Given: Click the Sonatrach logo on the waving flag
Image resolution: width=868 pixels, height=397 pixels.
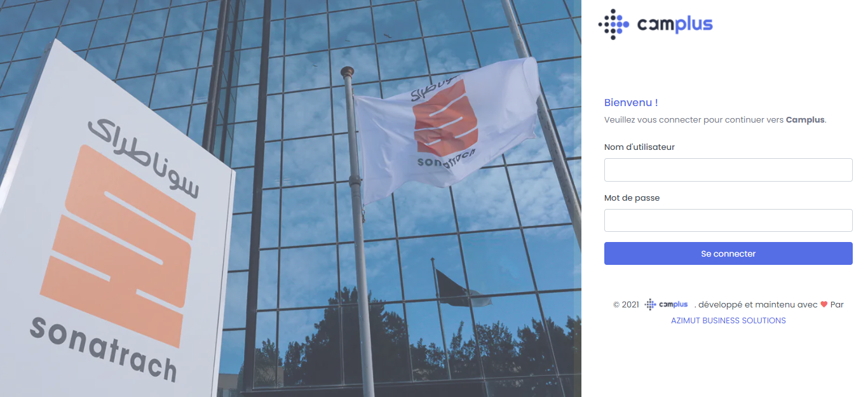Looking at the screenshot, I should (445, 125).
